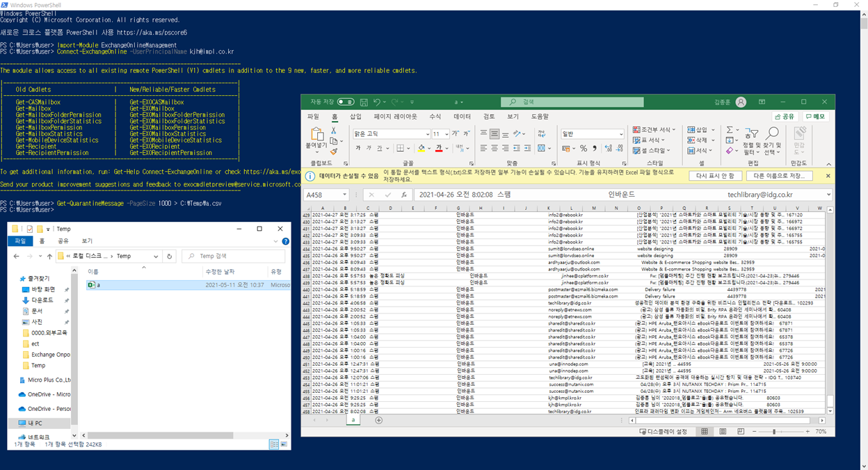This screenshot has width=868, height=470.
Task: Open address bar history dropdown in Explorer
Action: click(x=156, y=256)
